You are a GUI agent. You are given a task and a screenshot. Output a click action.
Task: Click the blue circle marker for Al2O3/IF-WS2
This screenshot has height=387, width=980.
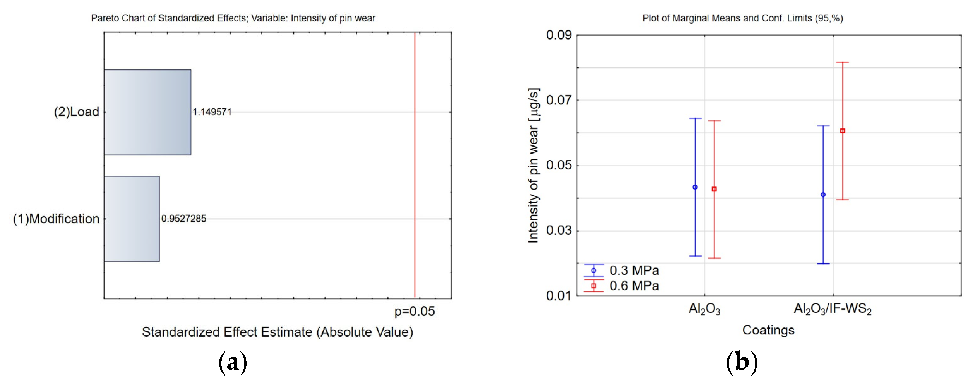click(823, 195)
